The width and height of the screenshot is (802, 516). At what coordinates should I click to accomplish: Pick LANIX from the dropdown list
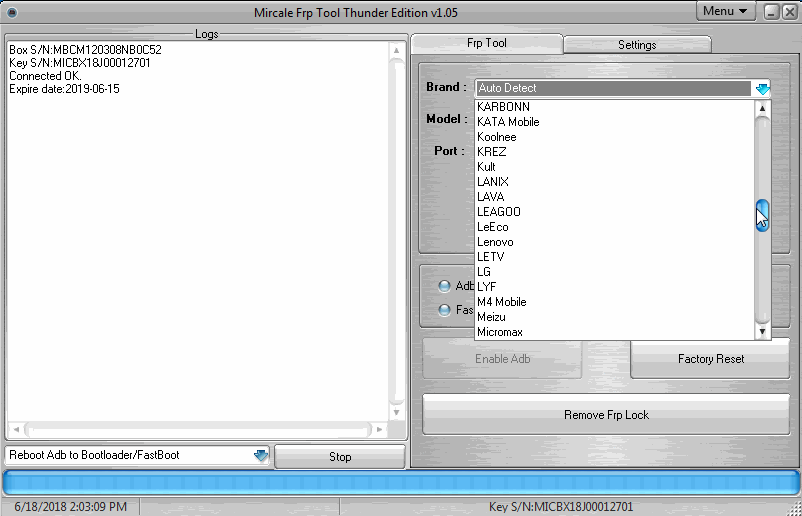pos(615,182)
